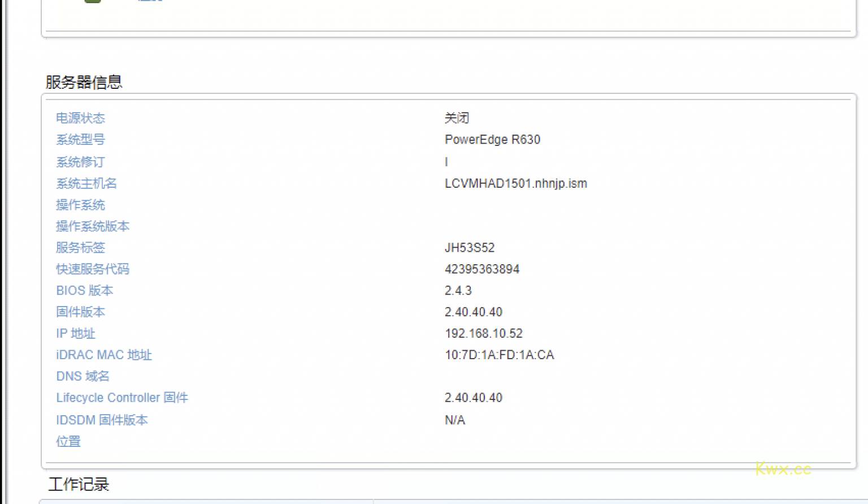The width and height of the screenshot is (868, 504).
Task: Click the 系统型号 label link
Action: (80, 140)
